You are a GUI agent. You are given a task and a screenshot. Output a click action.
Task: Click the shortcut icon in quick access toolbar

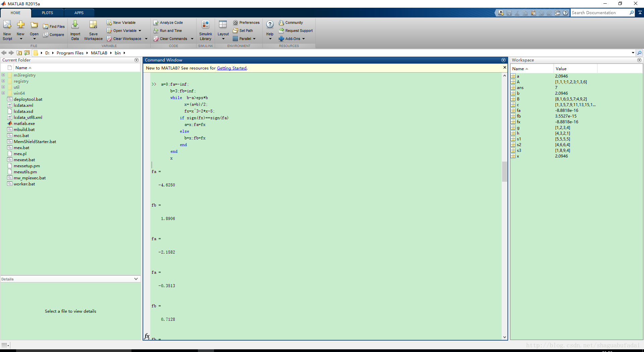pyautogui.click(x=501, y=13)
